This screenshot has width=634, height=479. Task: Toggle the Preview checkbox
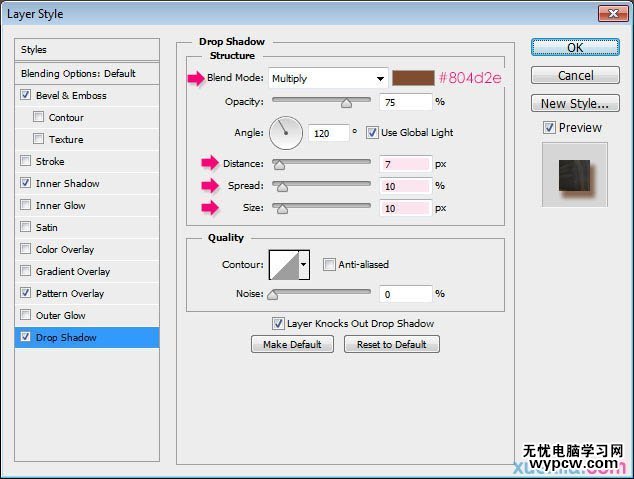pos(549,128)
